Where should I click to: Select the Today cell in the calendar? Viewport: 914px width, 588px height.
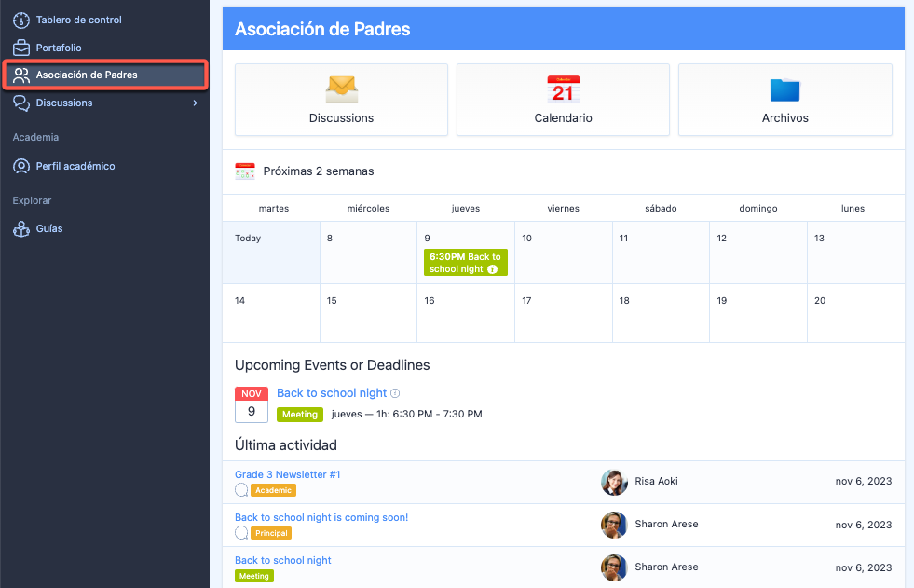coord(270,252)
